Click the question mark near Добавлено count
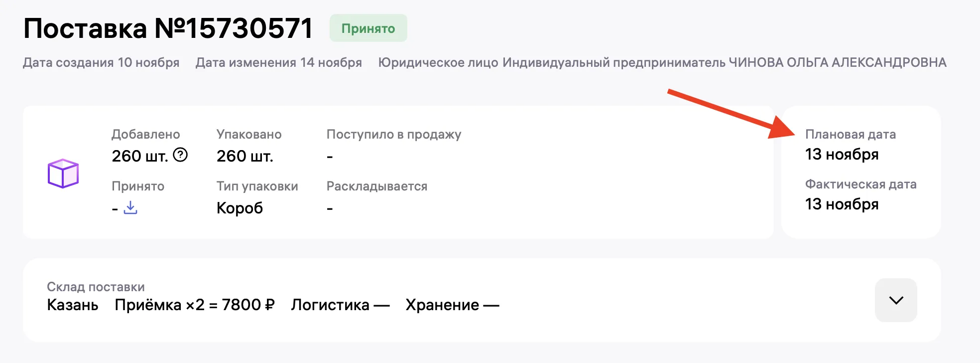 pos(179,156)
